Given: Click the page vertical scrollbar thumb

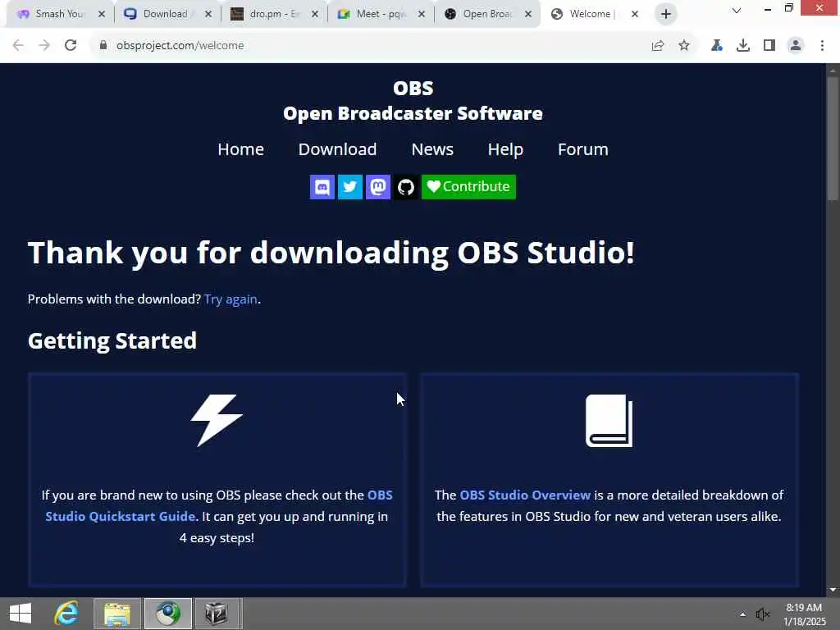Looking at the screenshot, I should click(x=833, y=139).
